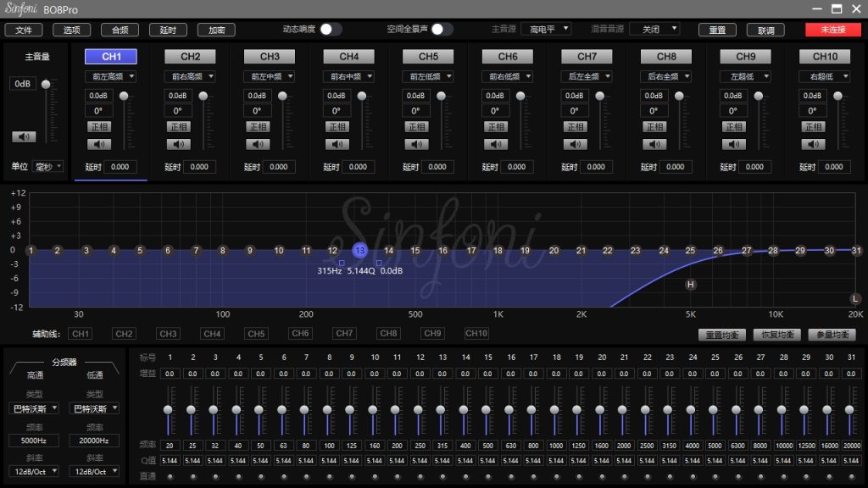
Task: Select EQ node 25 on the curve
Action: pos(690,251)
